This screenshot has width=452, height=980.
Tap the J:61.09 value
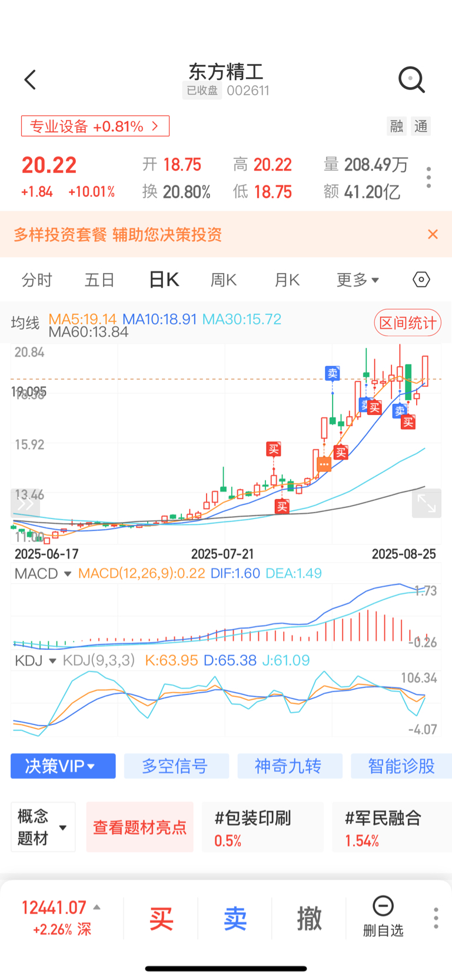286,660
